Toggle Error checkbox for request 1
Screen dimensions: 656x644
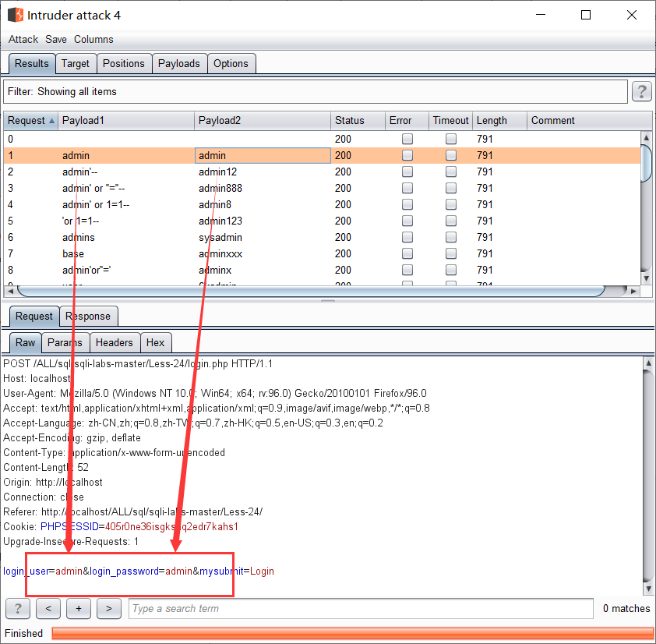[x=407, y=155]
